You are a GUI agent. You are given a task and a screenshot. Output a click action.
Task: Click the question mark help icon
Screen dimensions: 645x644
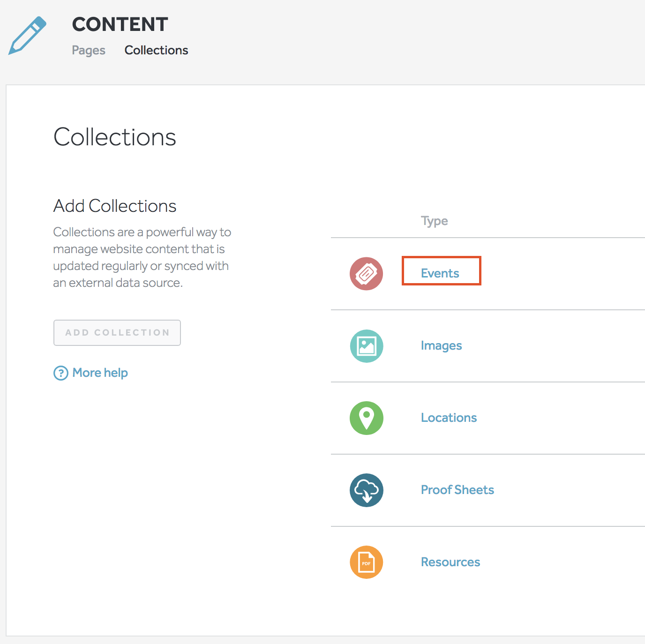(61, 373)
